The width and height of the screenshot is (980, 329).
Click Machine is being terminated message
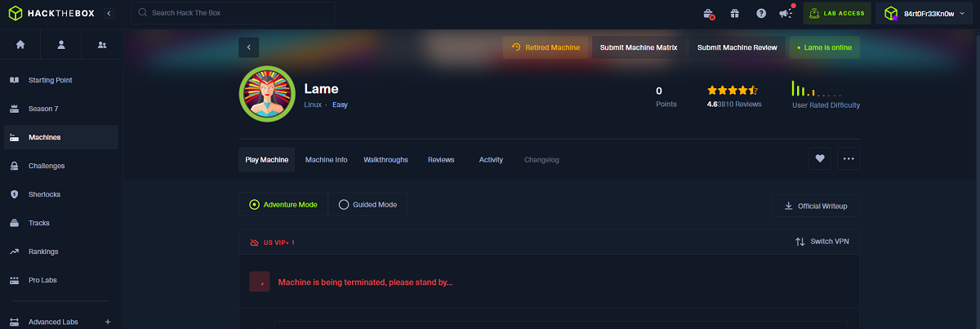(x=365, y=282)
